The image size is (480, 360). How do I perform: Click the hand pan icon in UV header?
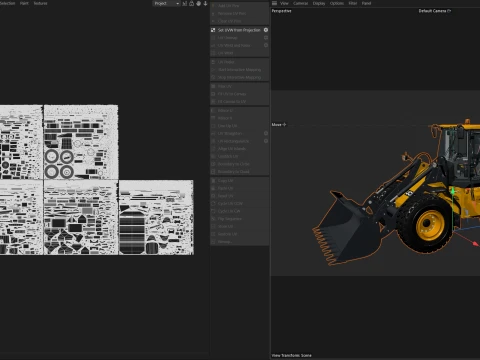198,3
